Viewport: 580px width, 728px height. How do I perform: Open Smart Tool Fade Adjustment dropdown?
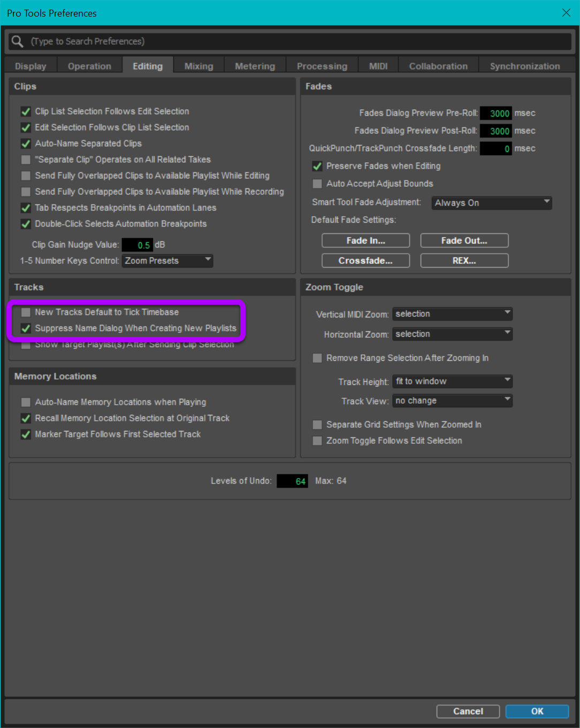[x=491, y=203]
